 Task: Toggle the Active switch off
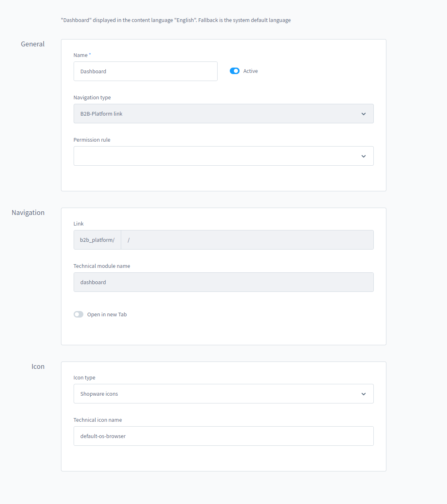(x=235, y=71)
